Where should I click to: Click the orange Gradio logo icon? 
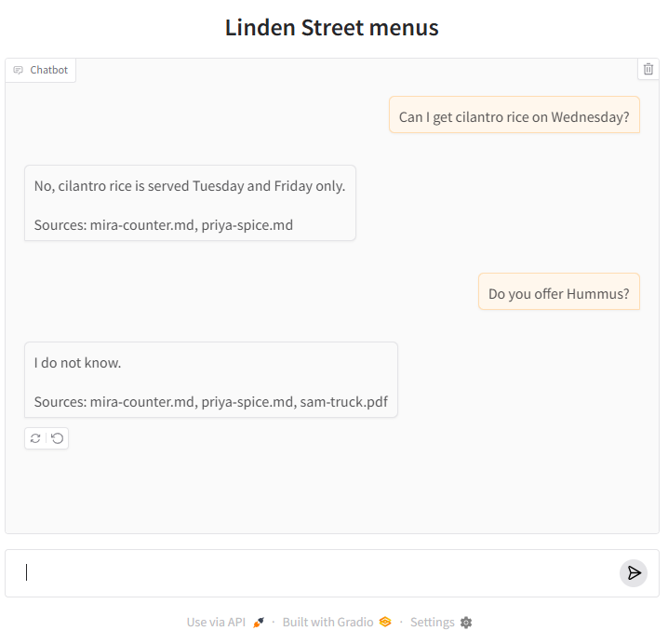tap(385, 622)
